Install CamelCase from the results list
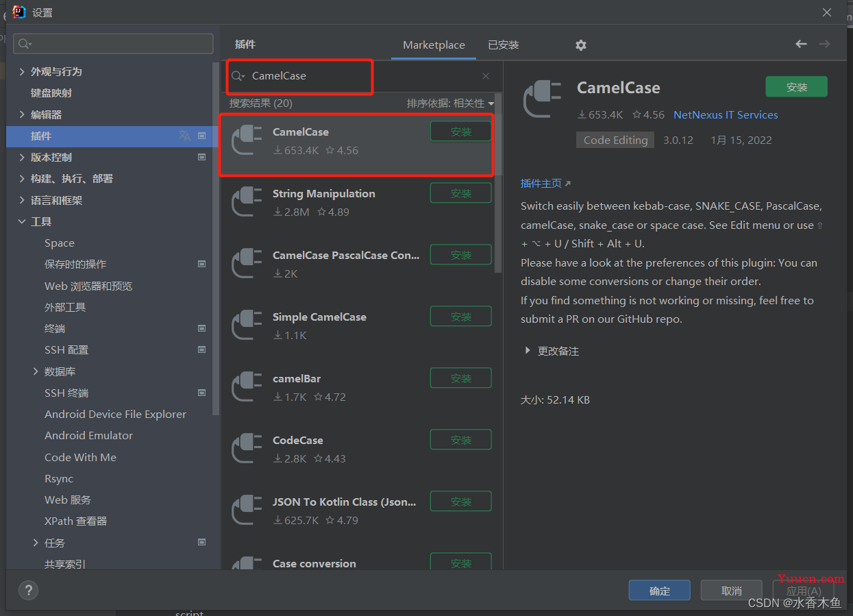Screen dimensions: 853x616 (x=461, y=132)
